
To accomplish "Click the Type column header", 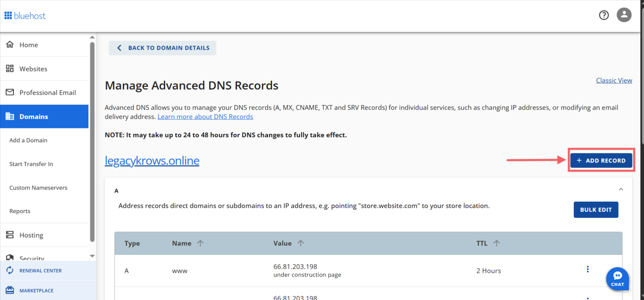I will tap(132, 243).
